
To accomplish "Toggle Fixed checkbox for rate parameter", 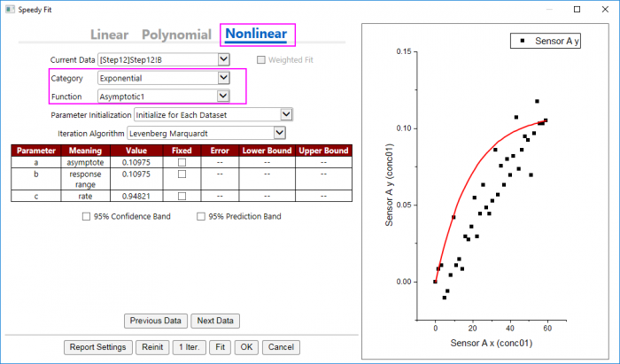I will (x=182, y=196).
